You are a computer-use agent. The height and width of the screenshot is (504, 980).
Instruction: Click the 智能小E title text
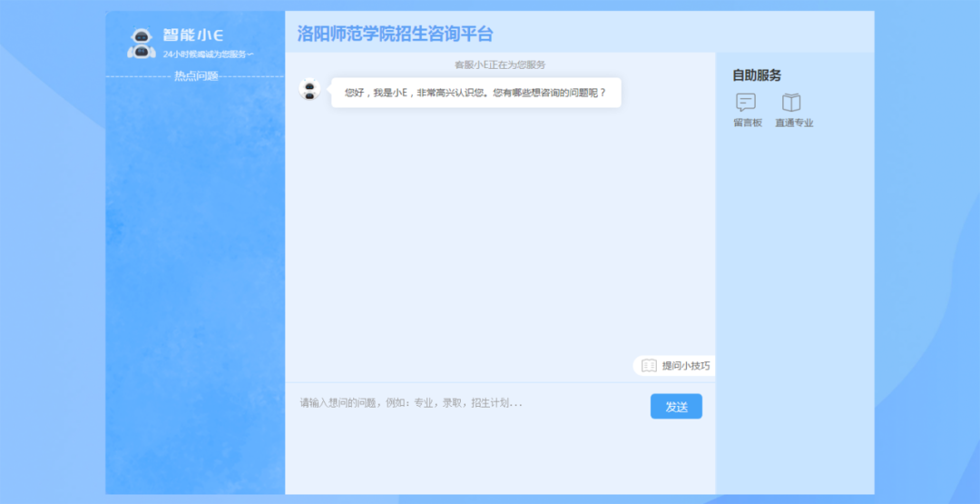click(x=193, y=35)
